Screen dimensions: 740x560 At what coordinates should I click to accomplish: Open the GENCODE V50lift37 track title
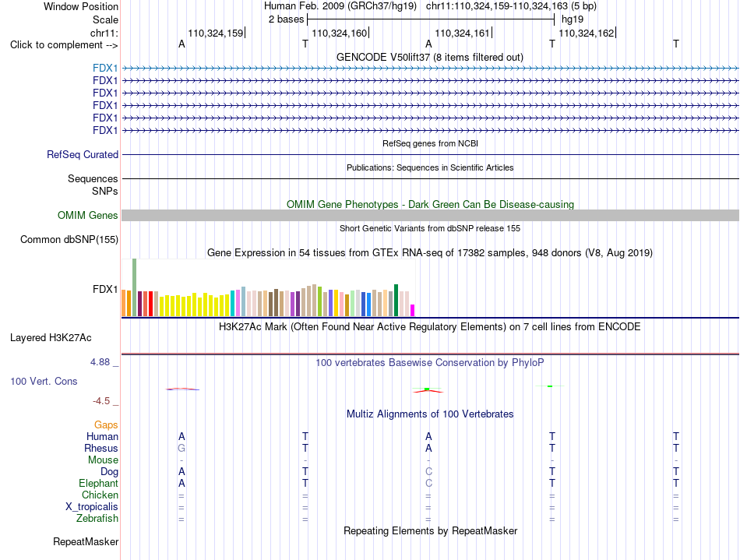click(x=429, y=57)
